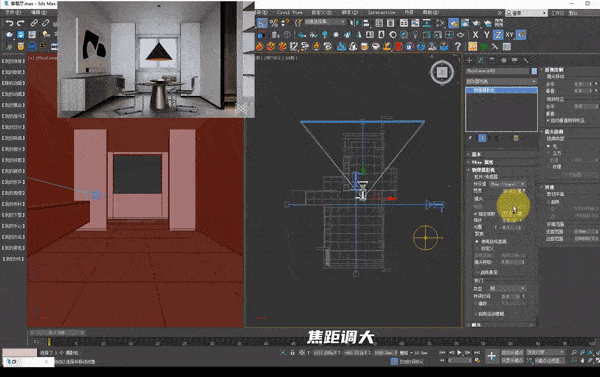Screen dimensions: 600x377
Task: Open the 修改器列表 modifier list dropdown
Action: pyautogui.click(x=501, y=81)
